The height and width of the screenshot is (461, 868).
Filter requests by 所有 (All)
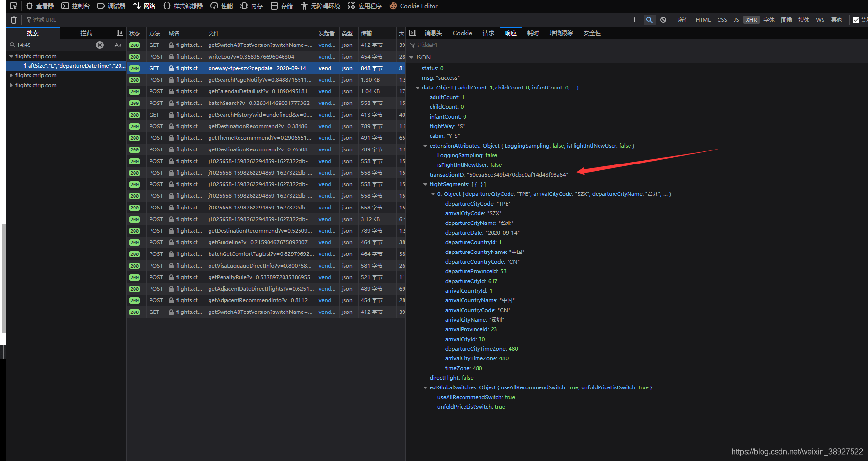pos(683,20)
